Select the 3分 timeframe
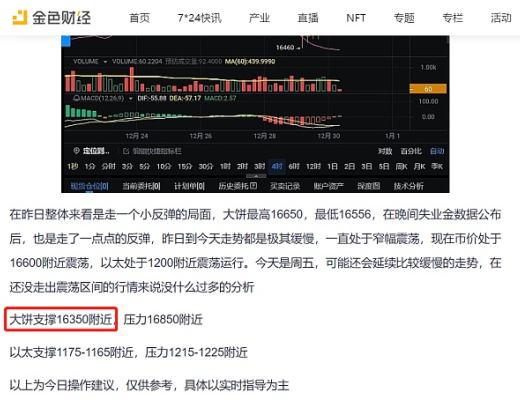This screenshot has height=400, width=520. [127, 166]
